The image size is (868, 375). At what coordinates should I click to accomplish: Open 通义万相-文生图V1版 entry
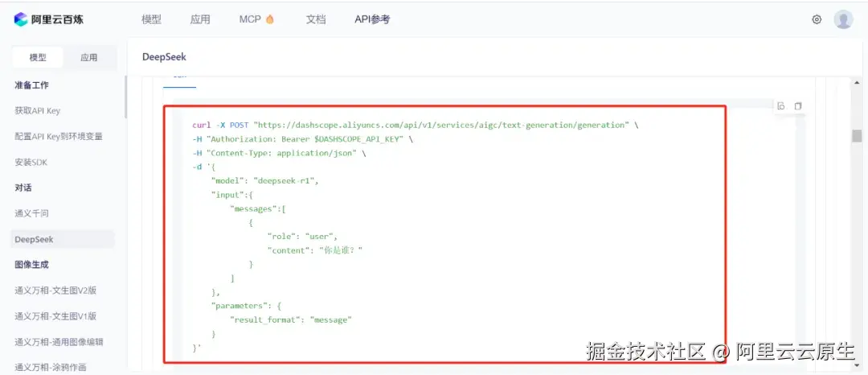[x=55, y=316]
